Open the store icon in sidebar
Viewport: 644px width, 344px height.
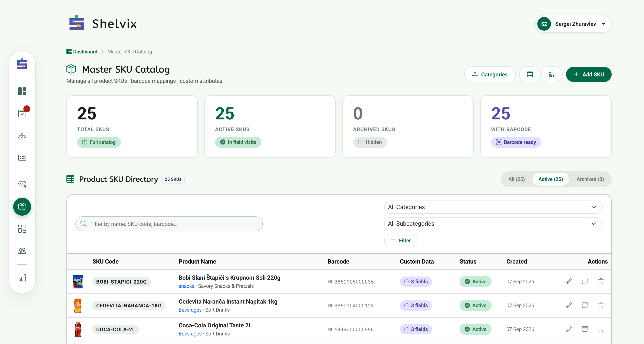point(22,185)
